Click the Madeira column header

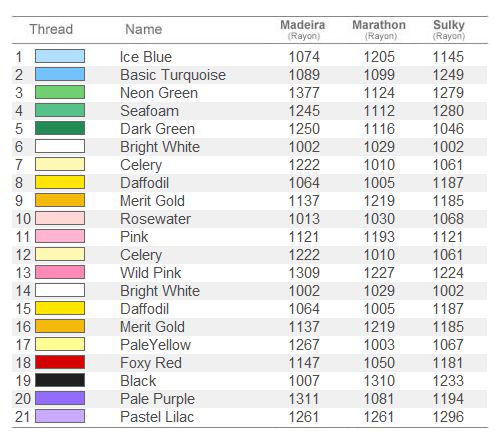(x=303, y=29)
